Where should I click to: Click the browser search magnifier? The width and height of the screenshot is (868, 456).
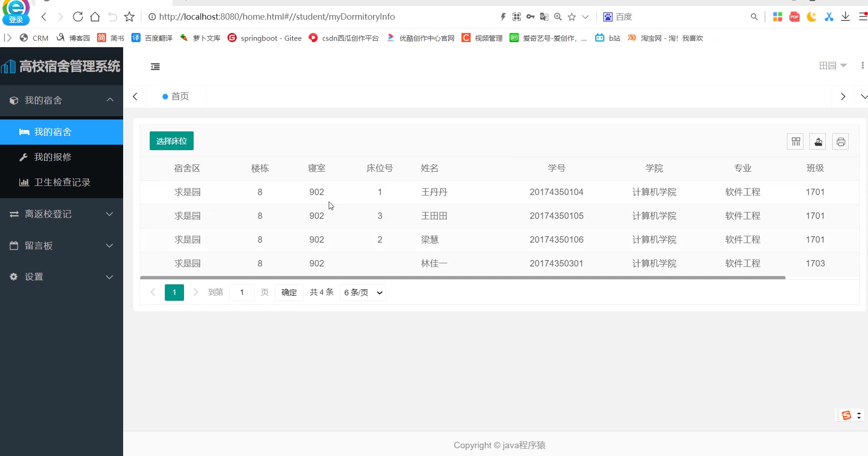coord(754,17)
